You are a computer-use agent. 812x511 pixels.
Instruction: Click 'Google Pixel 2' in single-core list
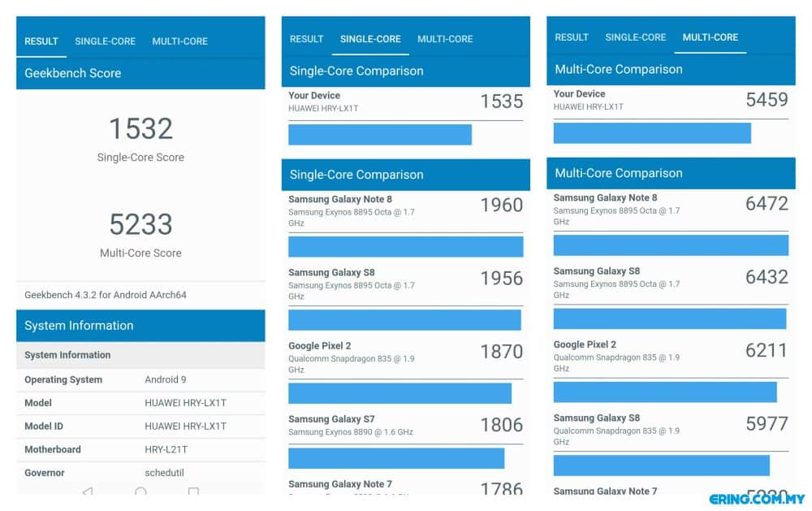pos(319,346)
